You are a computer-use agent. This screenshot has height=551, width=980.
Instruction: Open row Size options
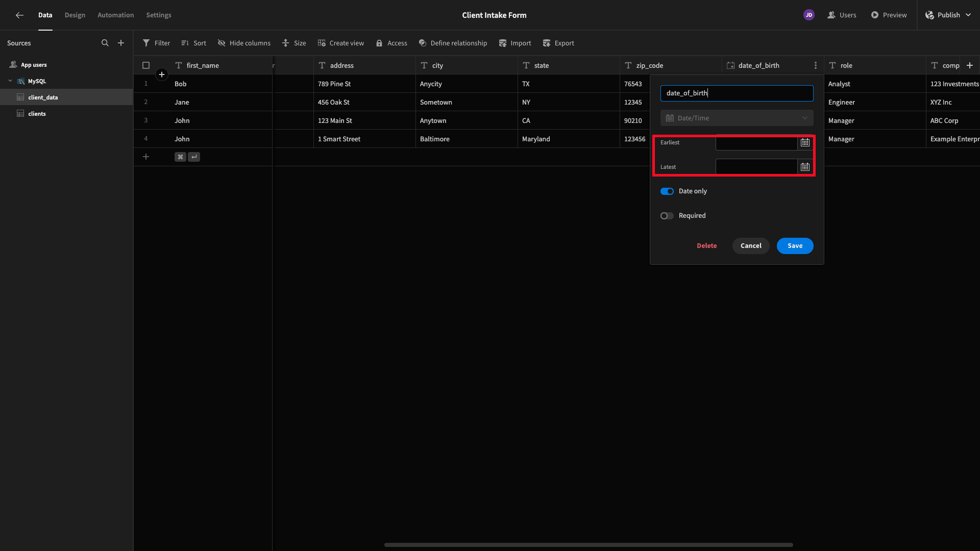click(x=294, y=43)
